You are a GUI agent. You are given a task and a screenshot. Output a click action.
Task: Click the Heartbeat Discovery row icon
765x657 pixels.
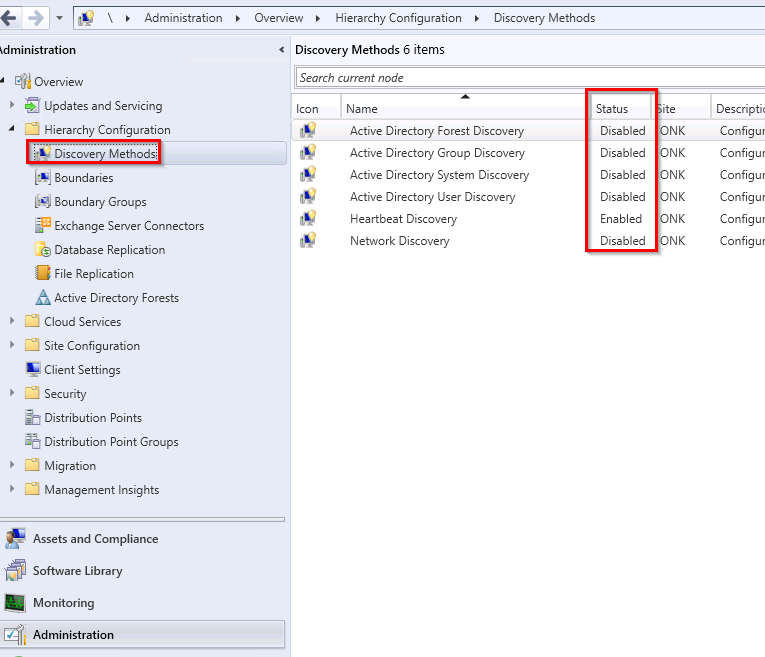point(308,218)
